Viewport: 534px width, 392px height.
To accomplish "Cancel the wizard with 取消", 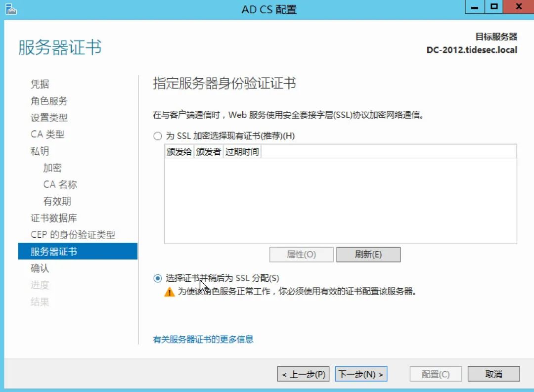I will [493, 374].
